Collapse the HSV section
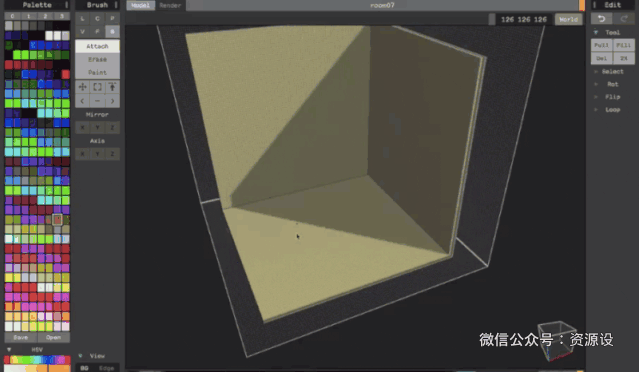 9,350
